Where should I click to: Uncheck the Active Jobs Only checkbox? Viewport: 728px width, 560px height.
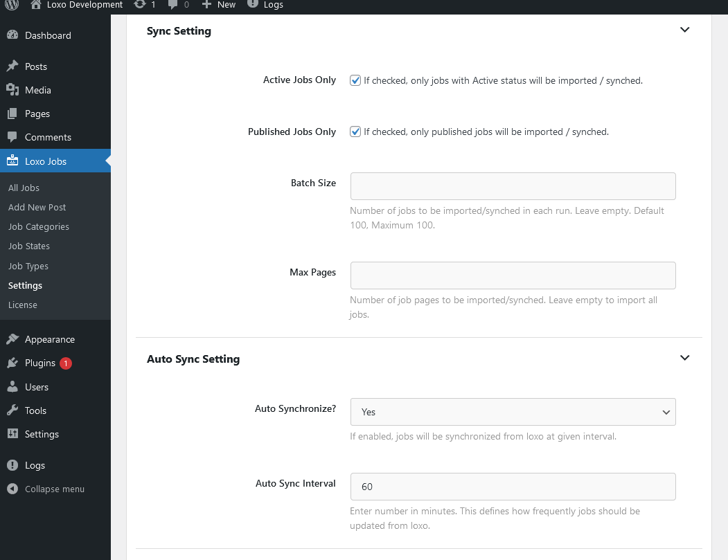(355, 80)
